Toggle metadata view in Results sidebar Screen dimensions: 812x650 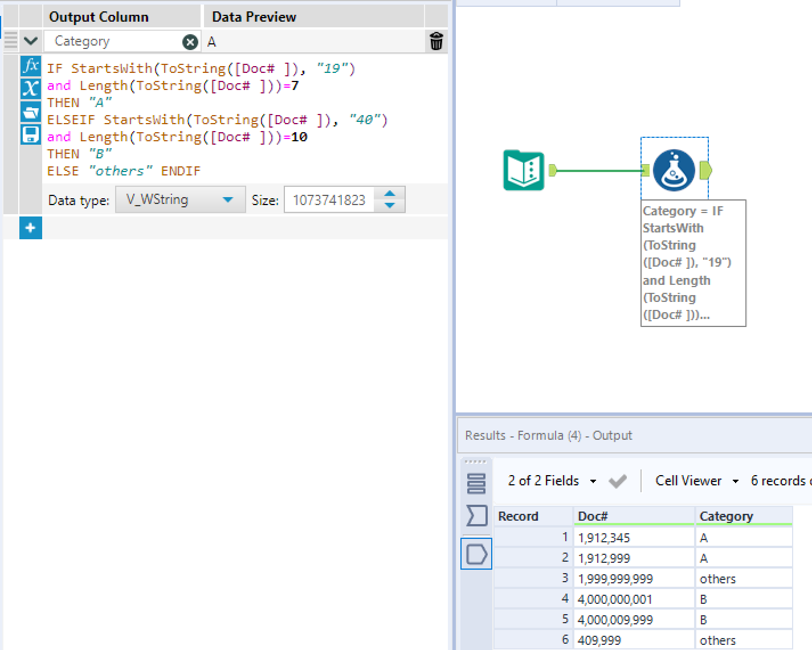[477, 481]
